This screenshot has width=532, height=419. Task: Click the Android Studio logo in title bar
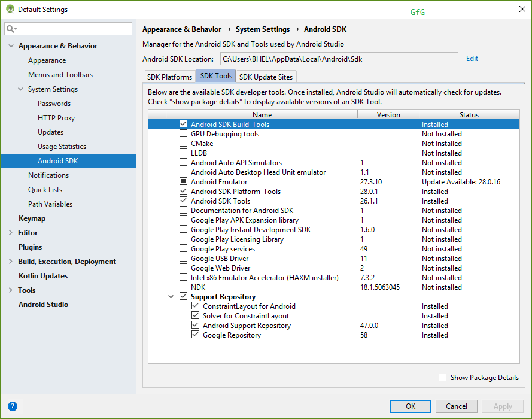(x=10, y=9)
